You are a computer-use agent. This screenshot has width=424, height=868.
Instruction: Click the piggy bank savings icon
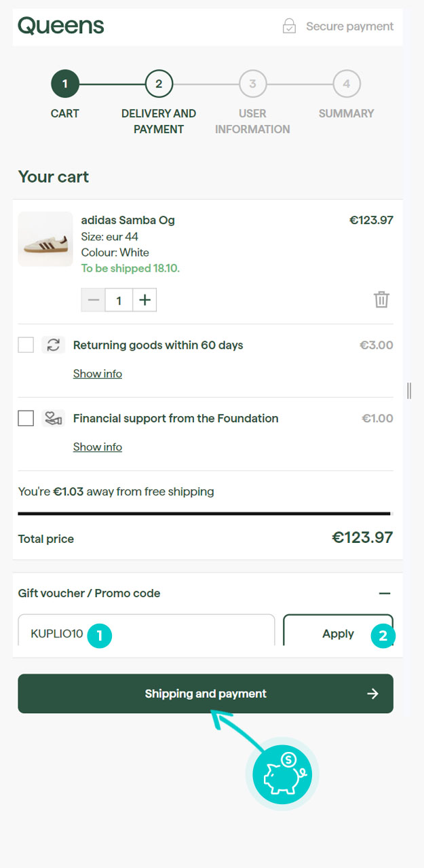pyautogui.click(x=282, y=774)
